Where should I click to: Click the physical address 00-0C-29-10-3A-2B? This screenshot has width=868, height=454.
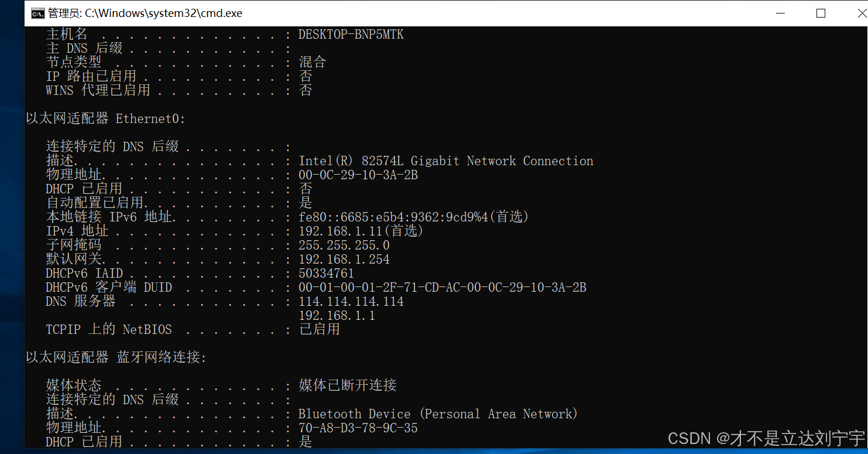358,175
